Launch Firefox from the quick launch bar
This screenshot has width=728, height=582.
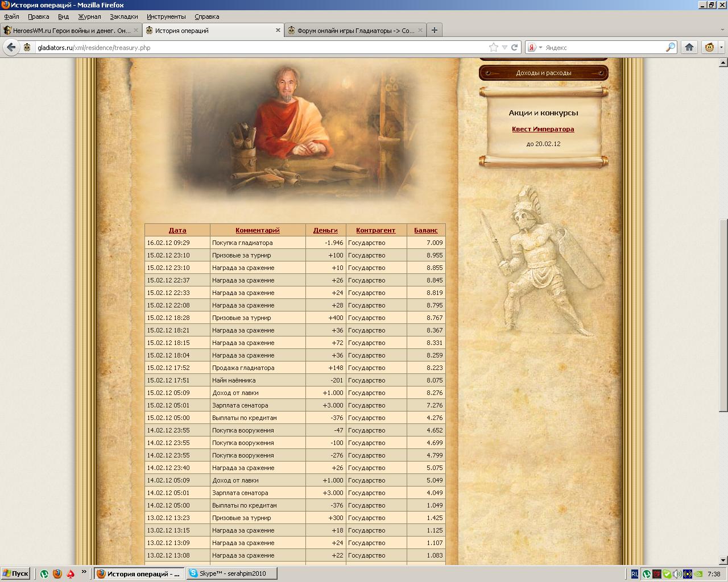coord(57,574)
